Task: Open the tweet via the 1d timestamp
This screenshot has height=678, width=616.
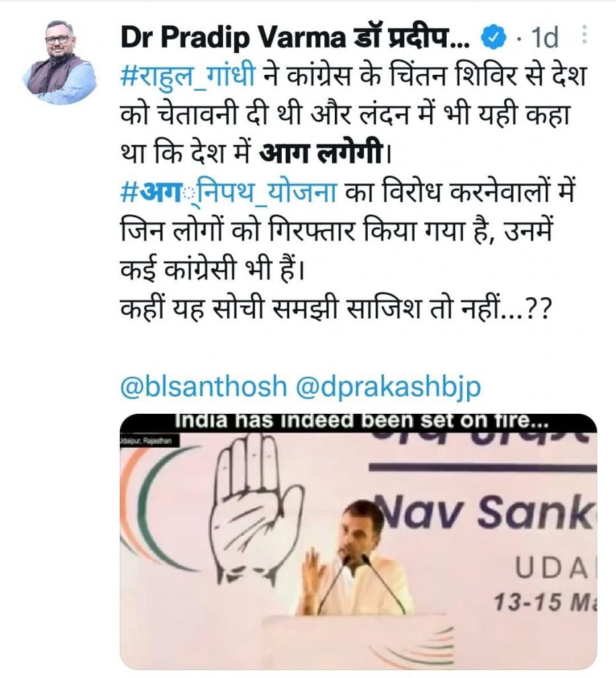Action: tap(545, 38)
